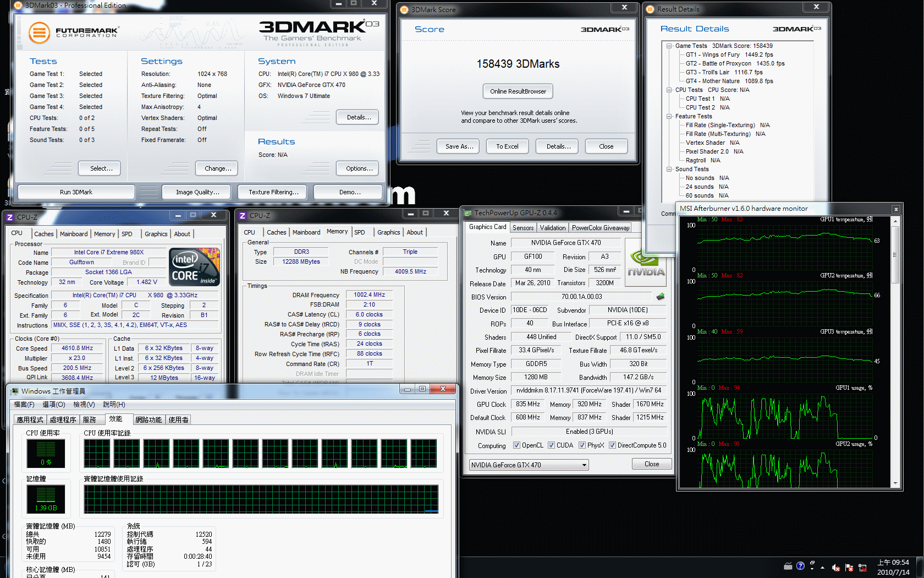Click Details... button under System
The height and width of the screenshot is (578, 924).
pos(359,117)
